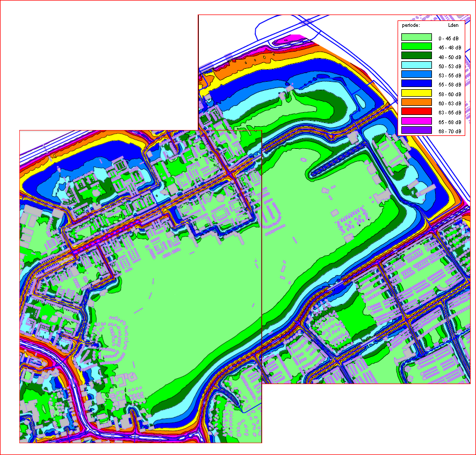
Task: Click the 45 - 48 dB bright green swatch
Action: (416, 46)
